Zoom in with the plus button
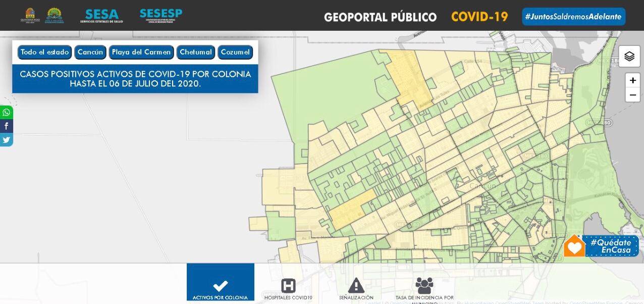Image resolution: width=644 pixels, height=304 pixels. 632,80
